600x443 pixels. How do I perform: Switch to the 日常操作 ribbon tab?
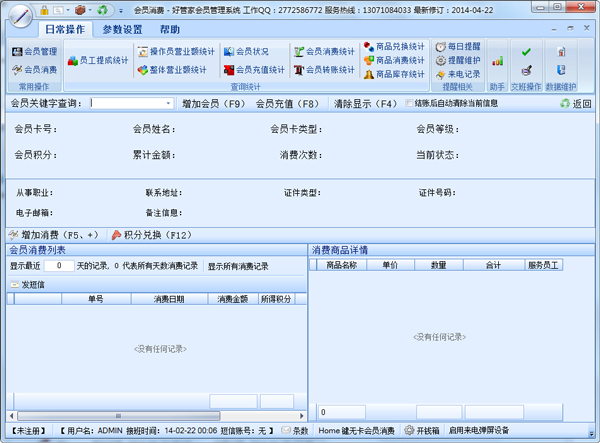point(65,29)
